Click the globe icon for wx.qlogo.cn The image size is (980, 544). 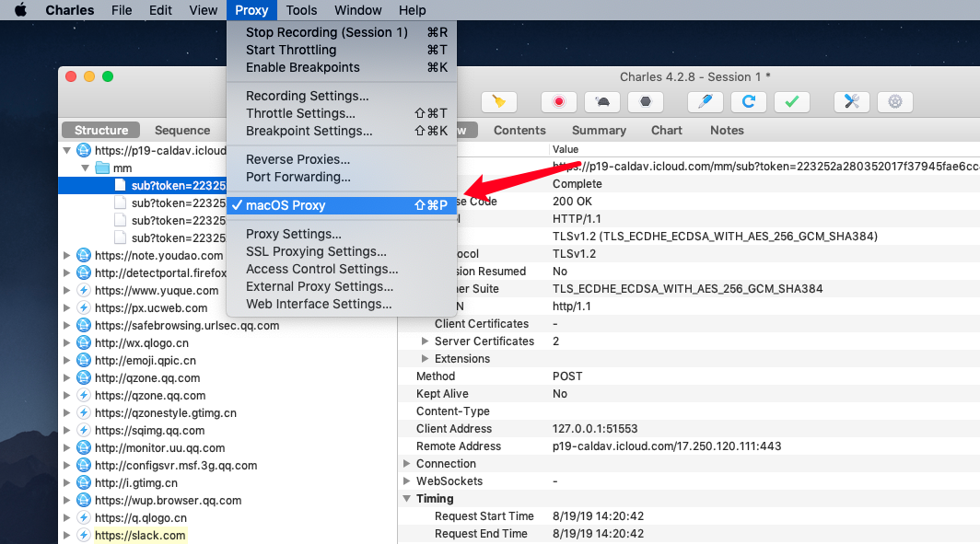tap(84, 343)
